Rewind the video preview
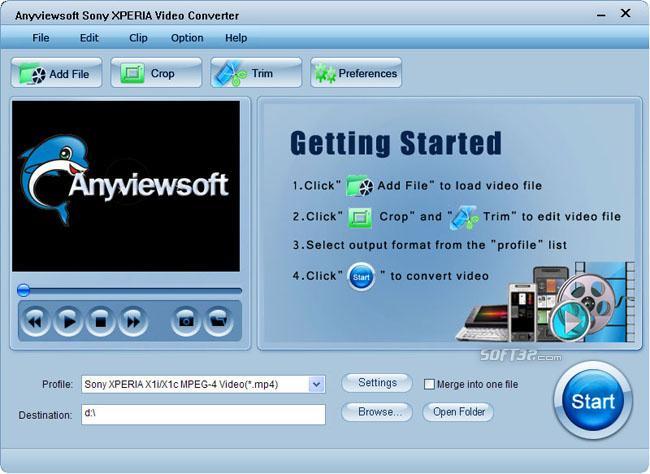Viewport: 650px width, 474px height. [x=35, y=321]
